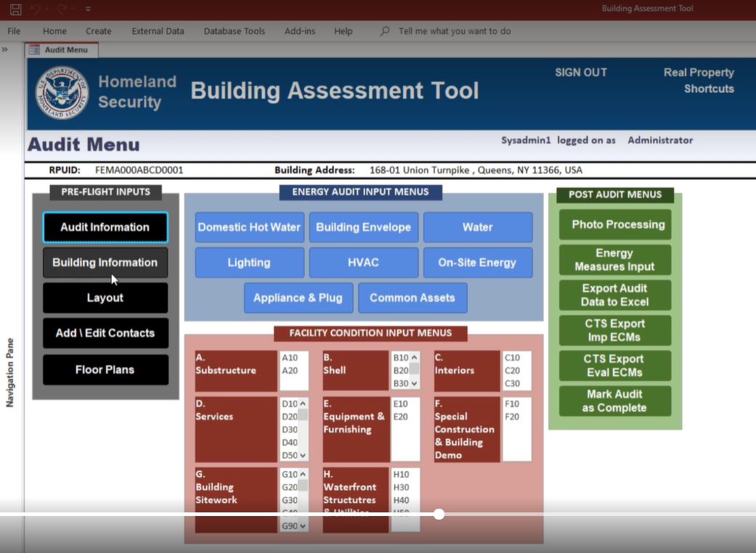Open the Layout button
Screen dimensions: 756x553
[x=105, y=298]
